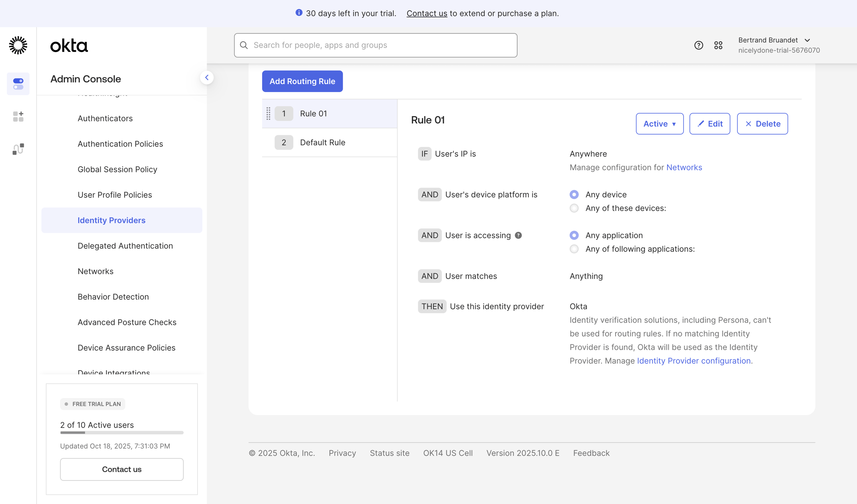
Task: Click the active users progress bar
Action: (122, 433)
